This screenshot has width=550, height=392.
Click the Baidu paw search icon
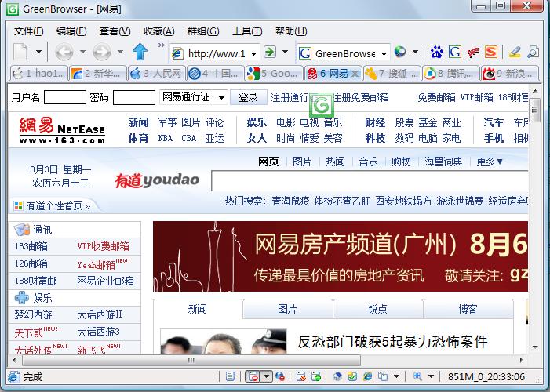pyautogui.click(x=436, y=53)
